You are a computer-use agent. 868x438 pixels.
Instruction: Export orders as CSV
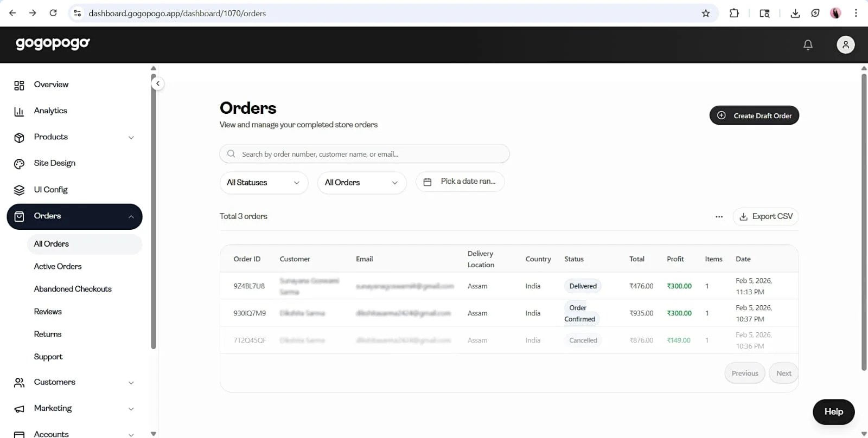coord(765,217)
